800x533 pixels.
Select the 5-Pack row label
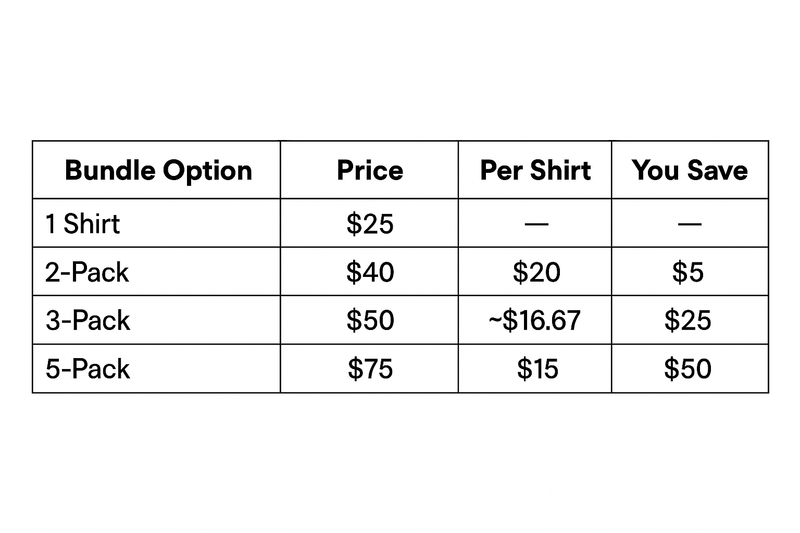pos(87,369)
